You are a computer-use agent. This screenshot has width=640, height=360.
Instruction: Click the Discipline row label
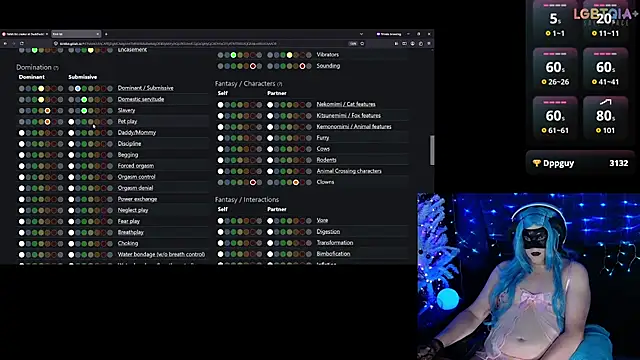tap(129, 144)
